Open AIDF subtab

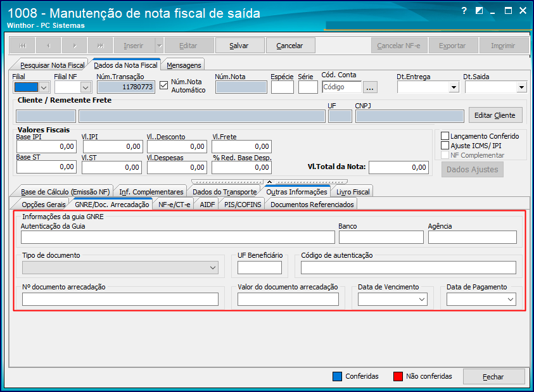[207, 205]
